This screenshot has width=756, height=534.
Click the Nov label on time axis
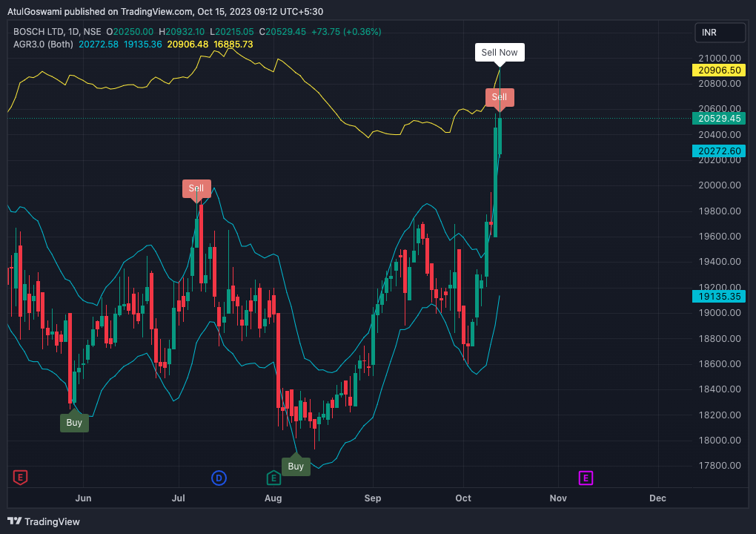[558, 498]
